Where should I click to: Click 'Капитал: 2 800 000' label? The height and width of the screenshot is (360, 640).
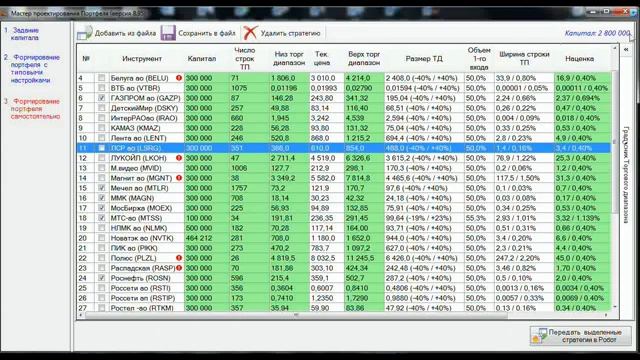tap(598, 33)
